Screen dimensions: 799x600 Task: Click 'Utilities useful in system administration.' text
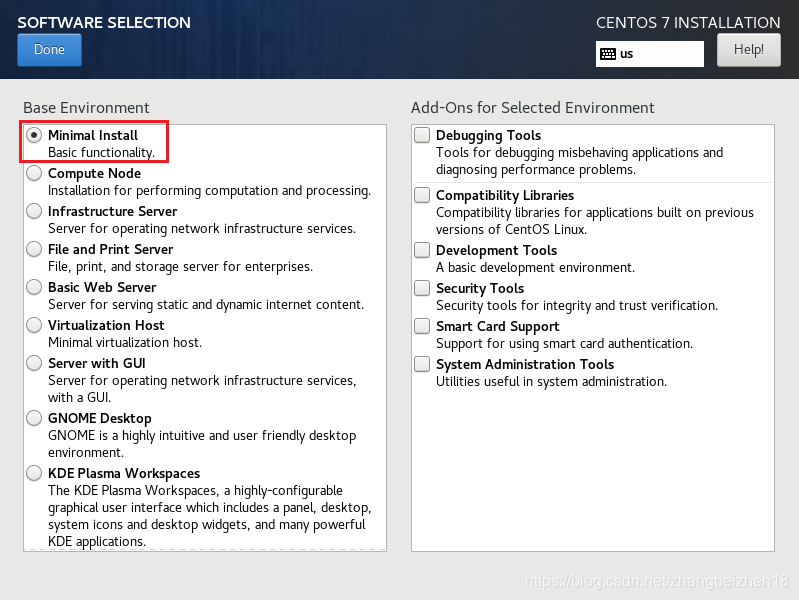pyautogui.click(x=551, y=382)
